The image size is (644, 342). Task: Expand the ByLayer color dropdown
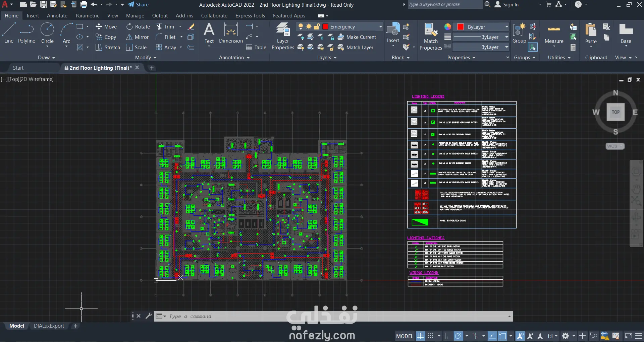click(x=506, y=27)
